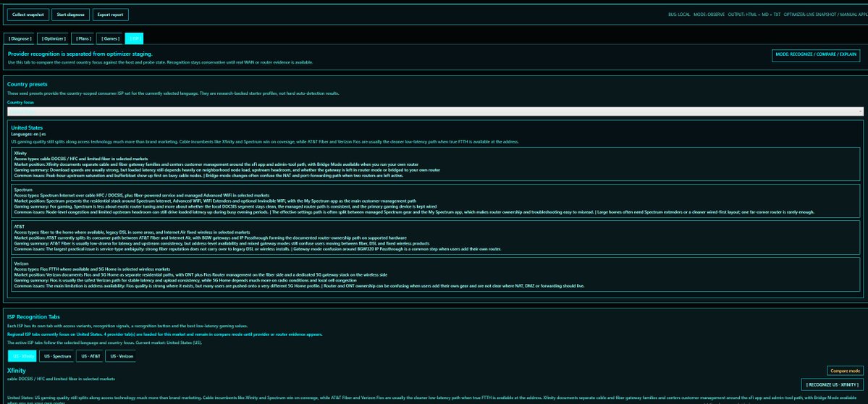Click Verizon's 'Access types: Fios FTTH' line
868x404 pixels.
(x=92, y=269)
